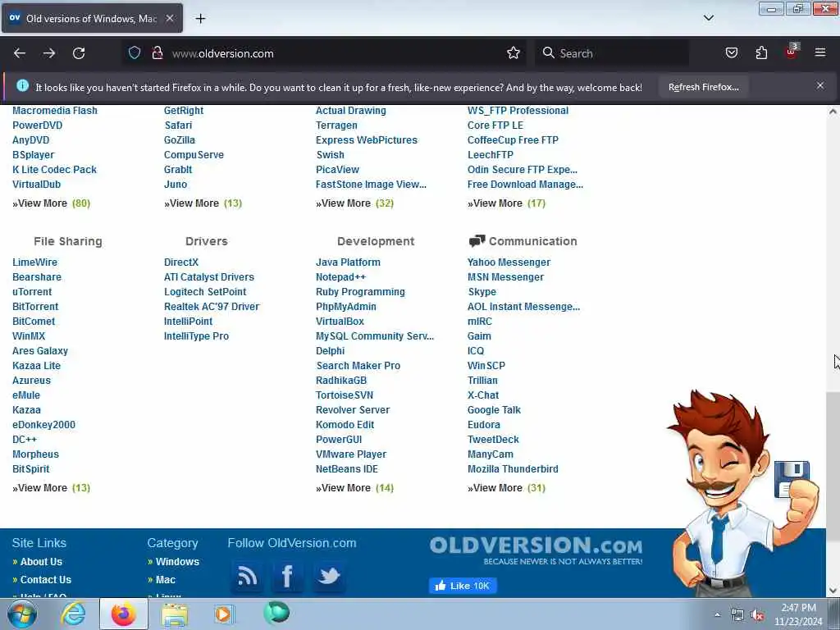840x630 pixels.
Task: Open Windows Explorer folder from taskbar
Action: [x=175, y=614]
